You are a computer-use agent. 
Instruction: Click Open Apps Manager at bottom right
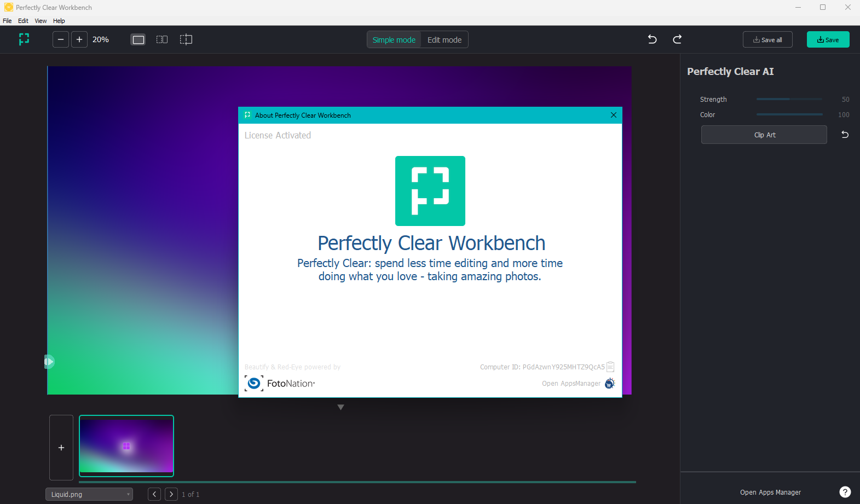[770, 493]
